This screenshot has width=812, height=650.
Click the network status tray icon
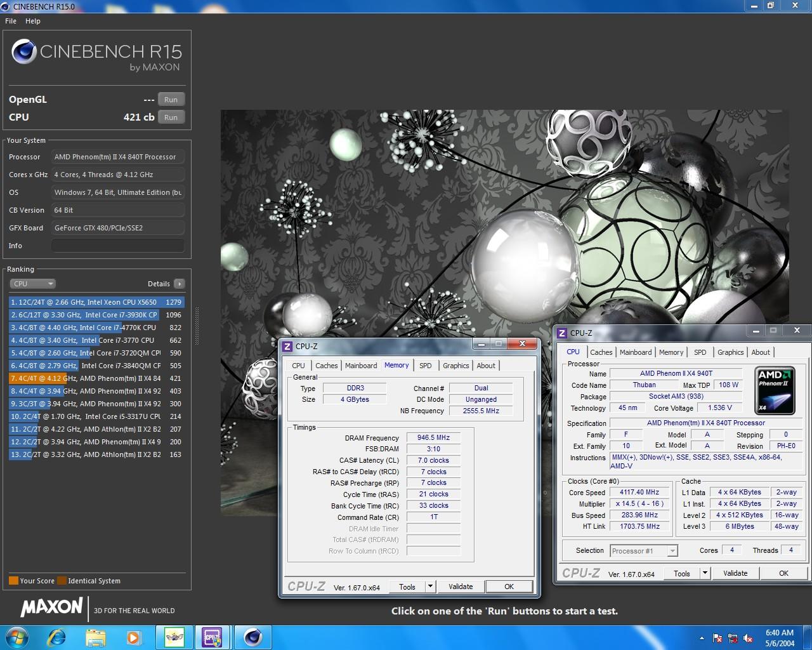[x=733, y=638]
